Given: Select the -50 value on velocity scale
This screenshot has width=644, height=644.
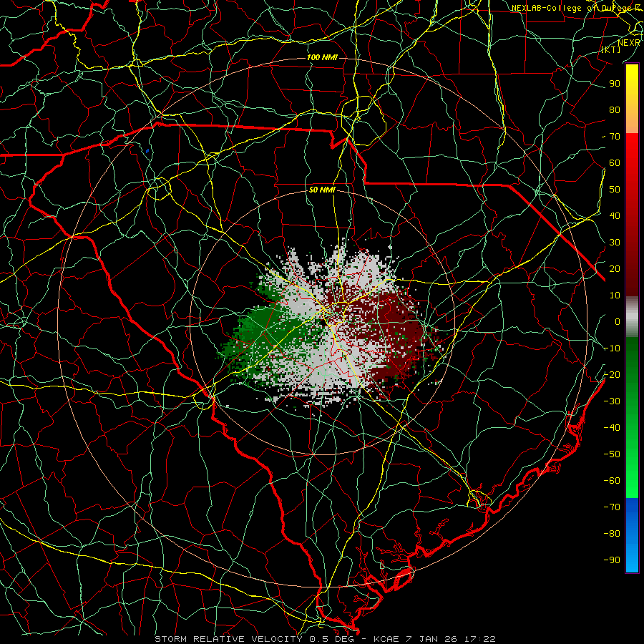Looking at the screenshot, I should (x=612, y=454).
